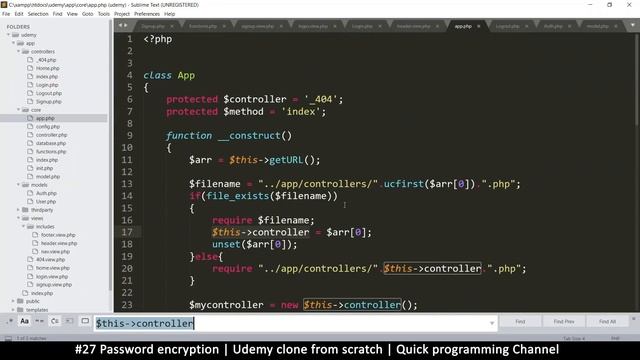The width and height of the screenshot is (640, 360).
Task: Open the Find menu
Action: tap(58, 14)
